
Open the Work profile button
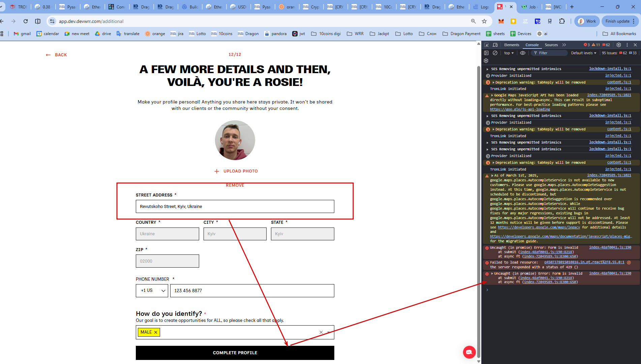pos(587,21)
